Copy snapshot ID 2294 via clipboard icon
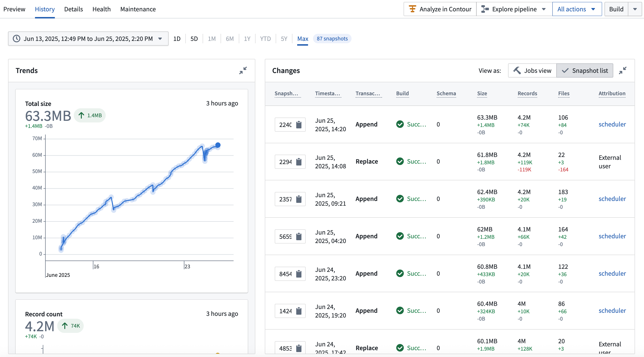This screenshot has height=357, width=644. [299, 162]
